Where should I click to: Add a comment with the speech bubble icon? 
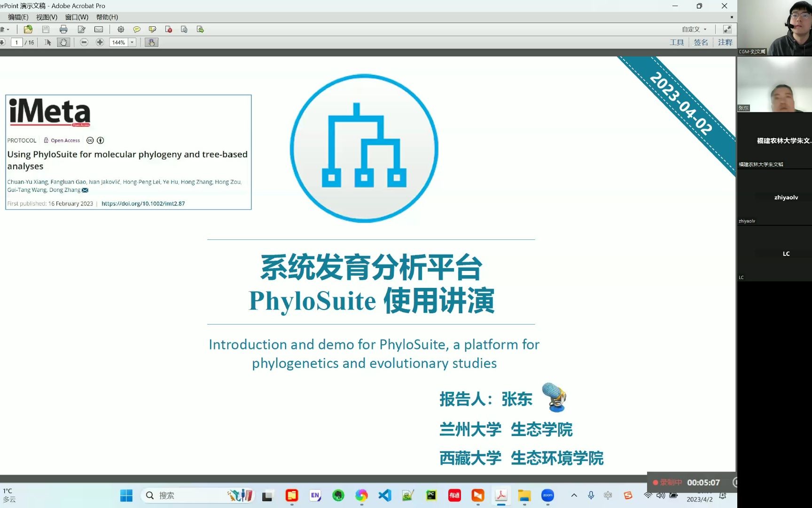click(x=136, y=29)
